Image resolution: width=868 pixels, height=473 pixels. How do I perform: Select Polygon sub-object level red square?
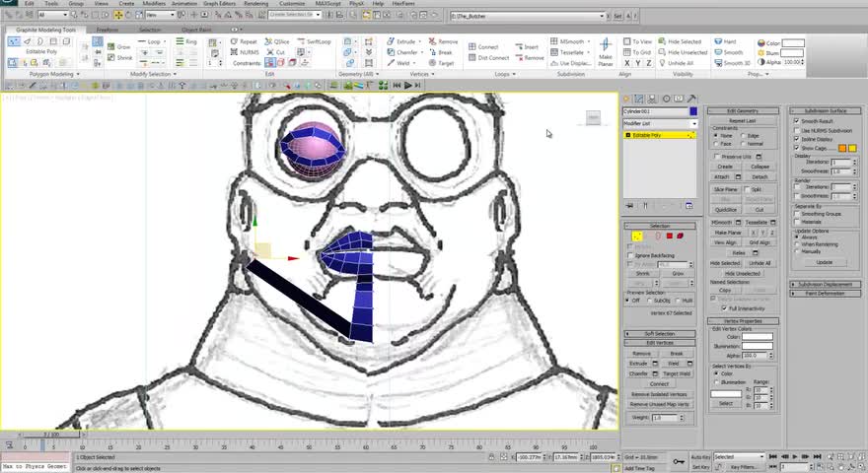(670, 236)
